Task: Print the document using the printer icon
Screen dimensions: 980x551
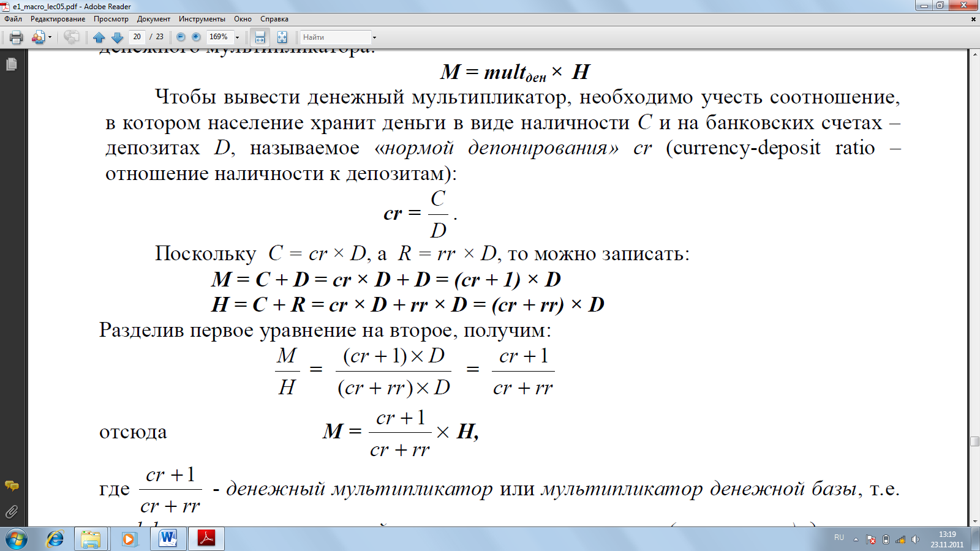Action: (17, 37)
